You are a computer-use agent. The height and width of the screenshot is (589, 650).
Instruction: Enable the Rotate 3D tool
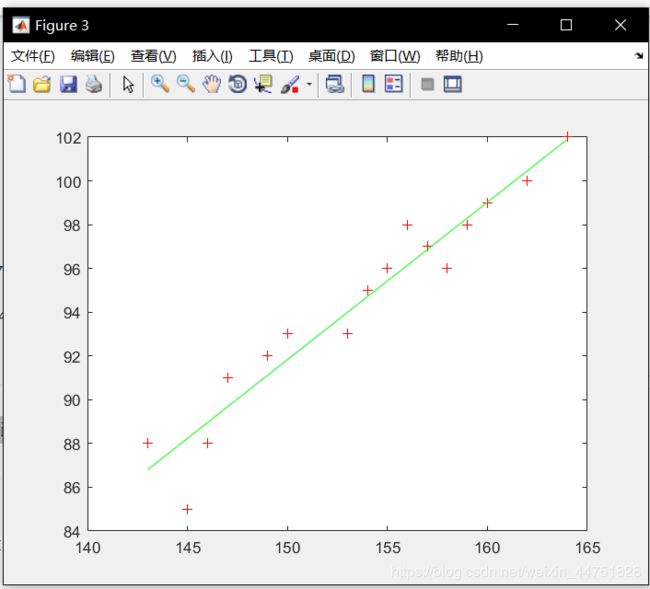[238, 84]
